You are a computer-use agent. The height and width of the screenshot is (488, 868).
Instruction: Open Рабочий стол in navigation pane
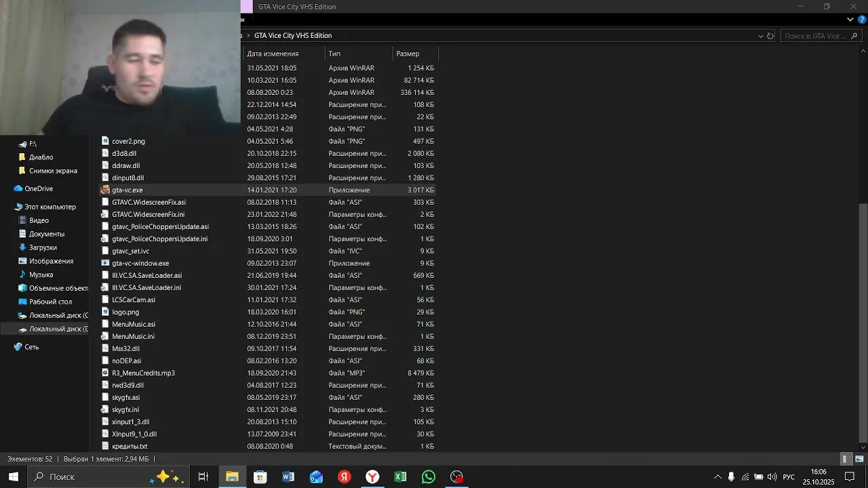tap(50, 302)
